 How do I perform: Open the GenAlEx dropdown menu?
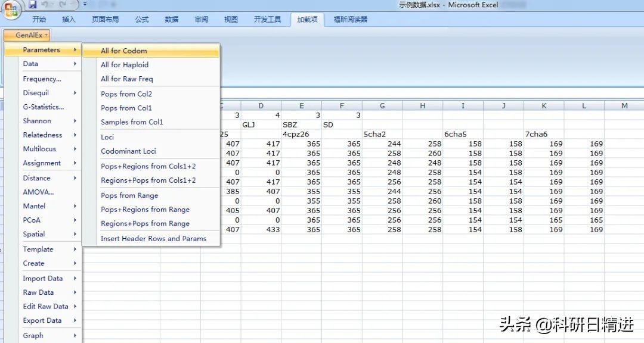coord(27,35)
